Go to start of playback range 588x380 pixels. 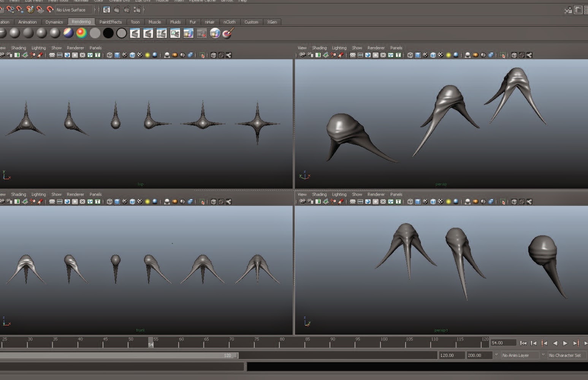click(x=523, y=343)
